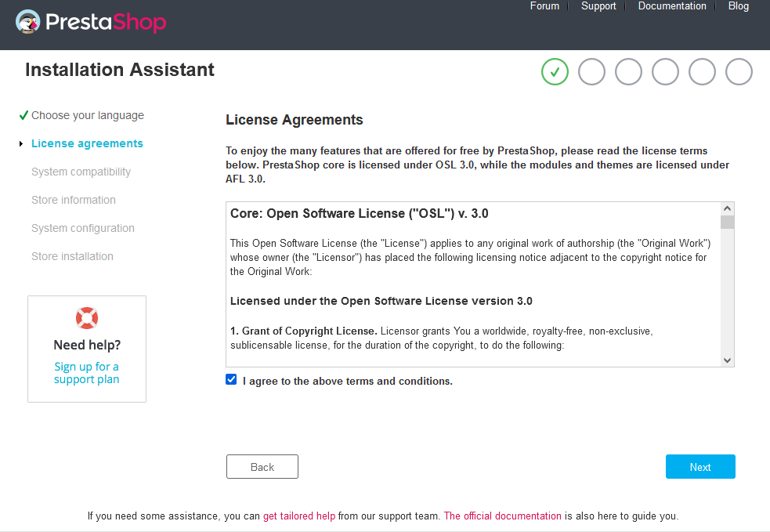Image resolution: width=770 pixels, height=532 pixels.
Task: Click the Next button
Action: click(700, 467)
